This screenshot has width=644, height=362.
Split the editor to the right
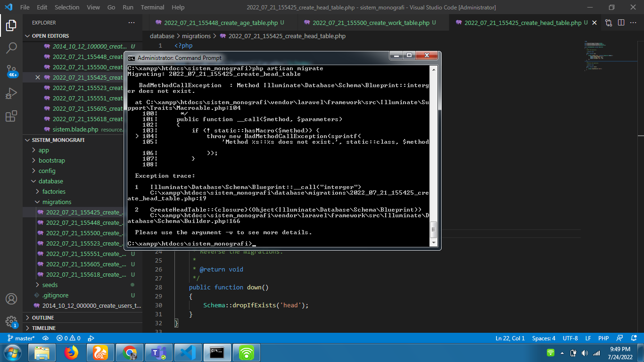[621, 23]
